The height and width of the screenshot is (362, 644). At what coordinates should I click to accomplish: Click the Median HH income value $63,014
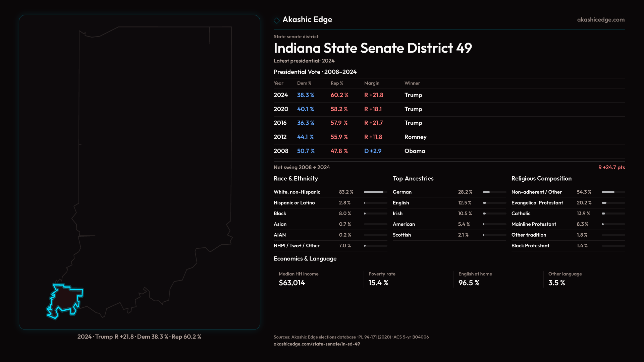[292, 283]
